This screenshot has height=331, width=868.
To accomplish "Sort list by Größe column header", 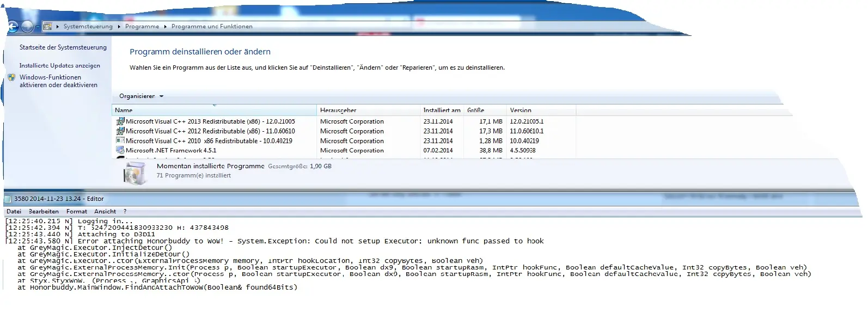I will click(x=485, y=110).
